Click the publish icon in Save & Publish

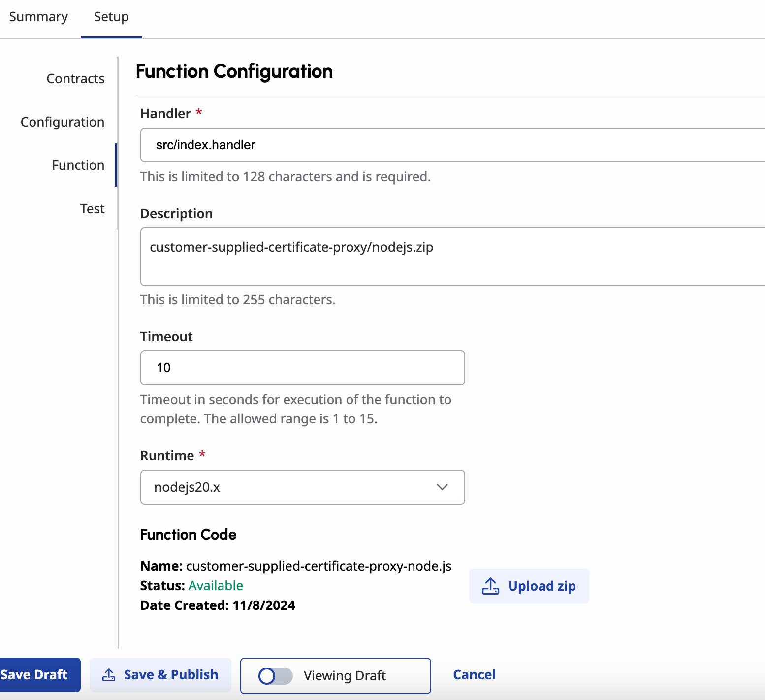tap(109, 675)
